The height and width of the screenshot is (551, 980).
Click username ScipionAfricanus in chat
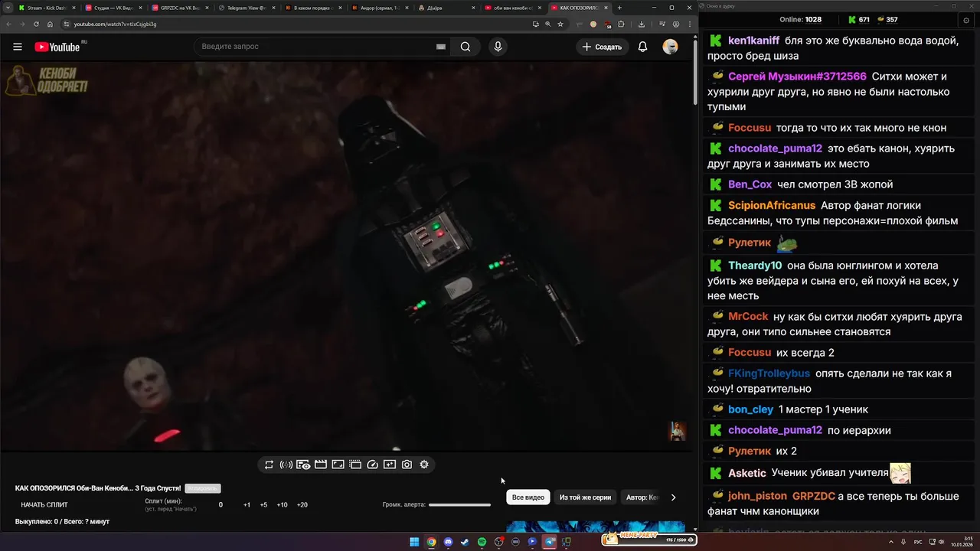772,205
